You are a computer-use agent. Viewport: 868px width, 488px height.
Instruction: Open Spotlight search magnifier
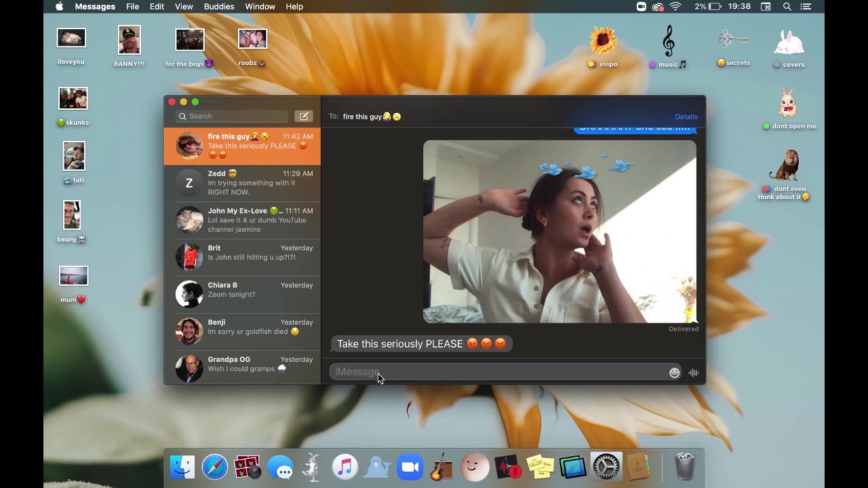point(787,7)
